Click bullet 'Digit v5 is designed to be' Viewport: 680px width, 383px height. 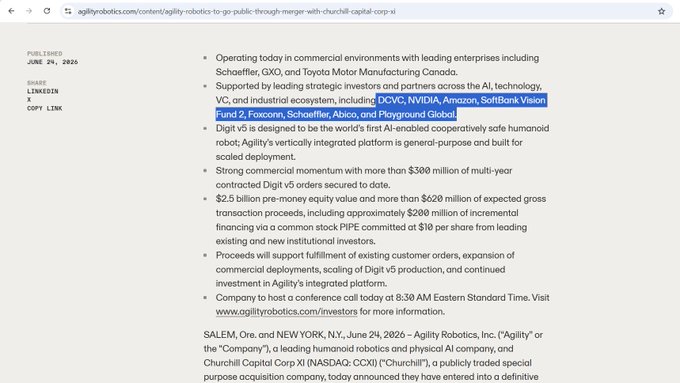click(382, 142)
